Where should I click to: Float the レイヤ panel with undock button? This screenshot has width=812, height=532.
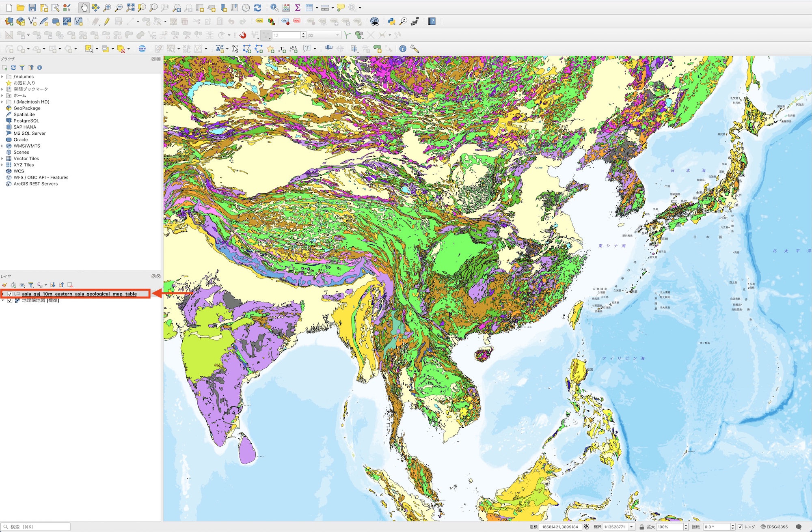(154, 276)
